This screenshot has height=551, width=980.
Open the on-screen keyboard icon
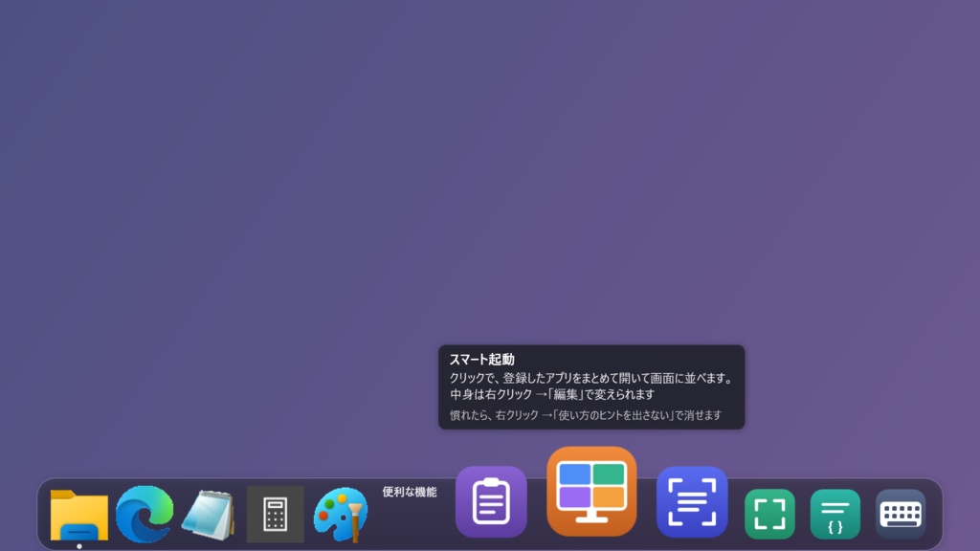point(901,514)
